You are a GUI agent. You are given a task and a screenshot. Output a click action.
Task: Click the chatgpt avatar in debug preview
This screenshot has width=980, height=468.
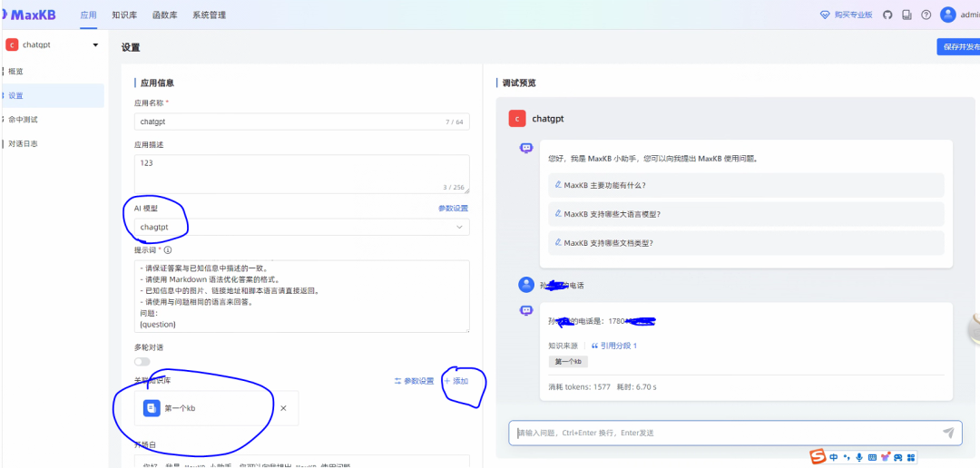517,118
